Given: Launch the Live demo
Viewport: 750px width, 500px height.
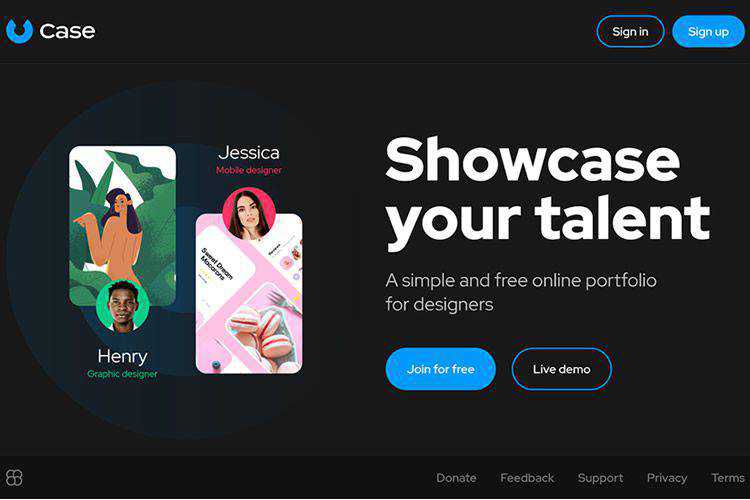Looking at the screenshot, I should click(562, 369).
